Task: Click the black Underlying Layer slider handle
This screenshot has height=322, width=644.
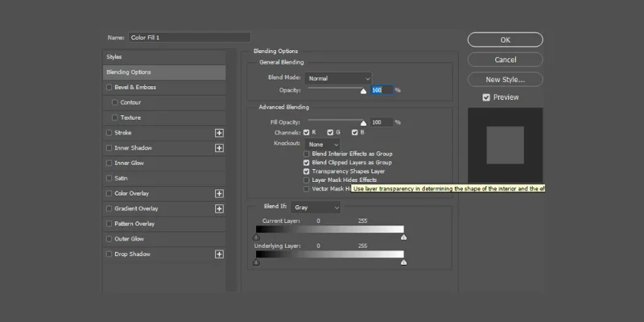Action: coord(257,262)
